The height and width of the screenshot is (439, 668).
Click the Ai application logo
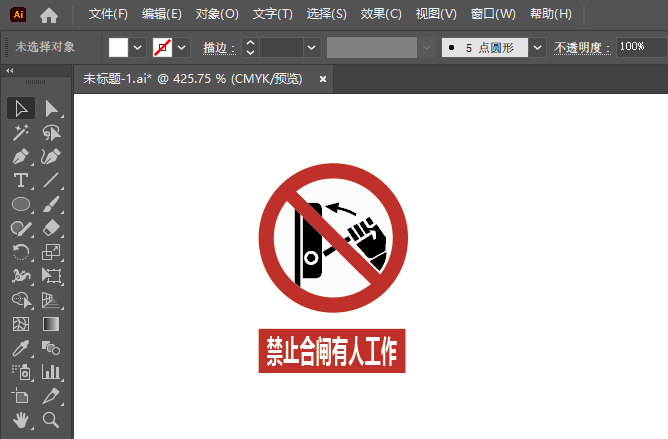pyautogui.click(x=18, y=14)
